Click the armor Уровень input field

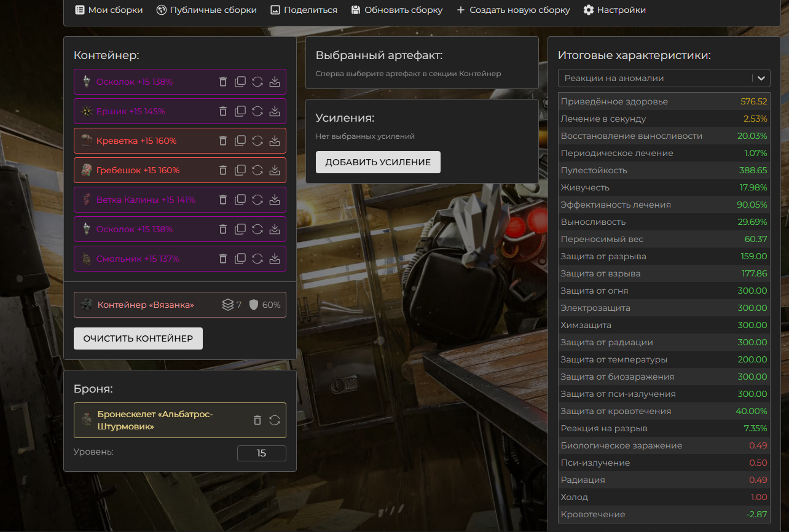[x=261, y=453]
